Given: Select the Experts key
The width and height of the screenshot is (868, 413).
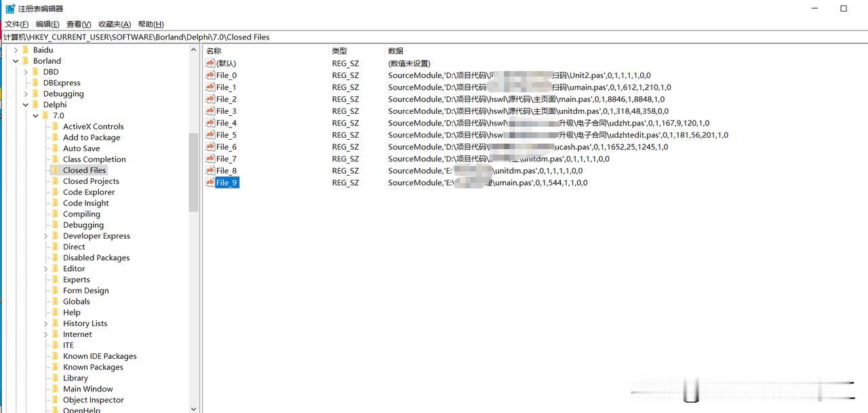Looking at the screenshot, I should point(77,279).
